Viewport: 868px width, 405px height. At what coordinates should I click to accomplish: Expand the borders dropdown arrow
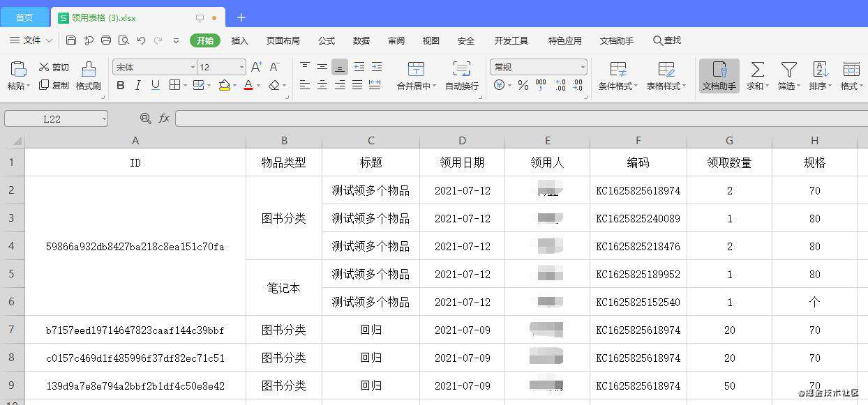(x=184, y=85)
